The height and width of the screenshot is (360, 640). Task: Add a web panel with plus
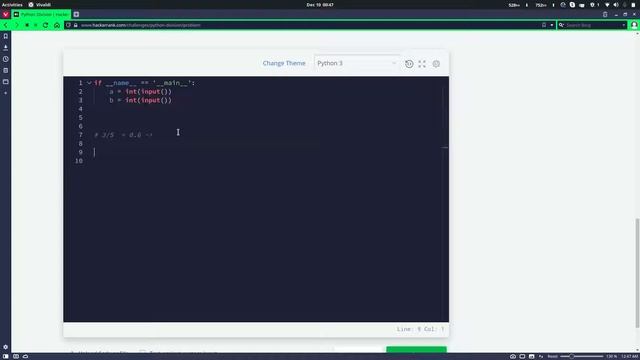point(6,93)
